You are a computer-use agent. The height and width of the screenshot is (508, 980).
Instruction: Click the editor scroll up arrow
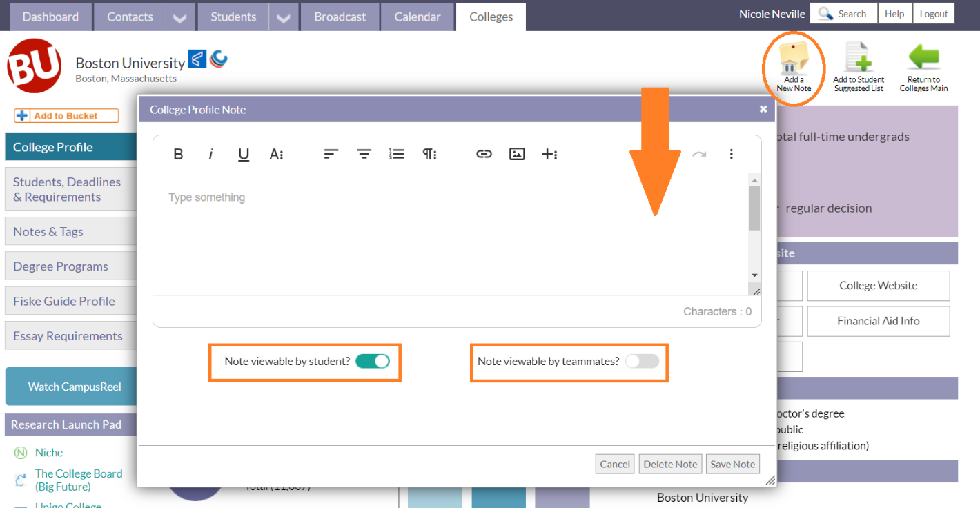pos(754,179)
